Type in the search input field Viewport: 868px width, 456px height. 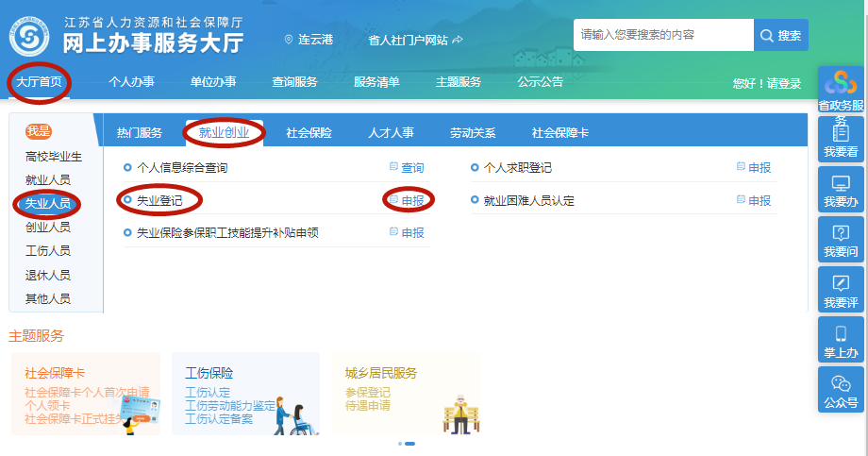point(663,35)
